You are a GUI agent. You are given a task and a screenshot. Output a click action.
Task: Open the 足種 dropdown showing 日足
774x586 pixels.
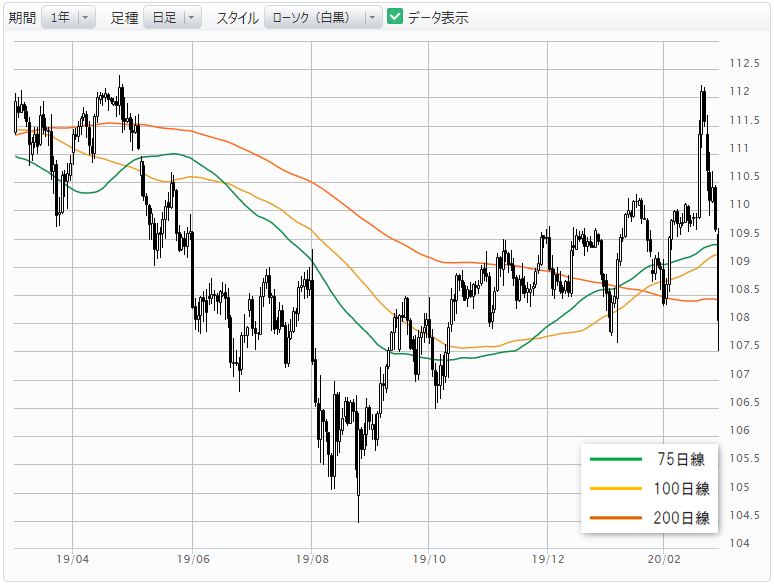coord(172,18)
